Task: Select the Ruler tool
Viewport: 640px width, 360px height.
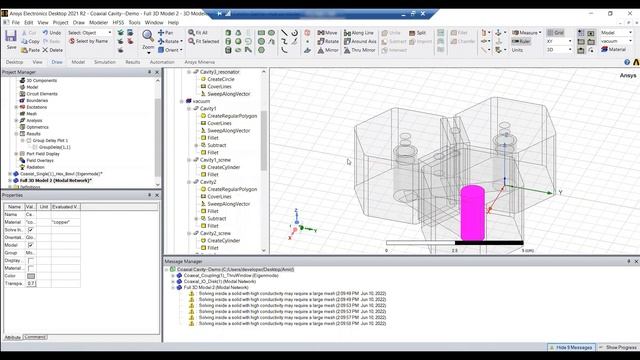Action: 521,41
